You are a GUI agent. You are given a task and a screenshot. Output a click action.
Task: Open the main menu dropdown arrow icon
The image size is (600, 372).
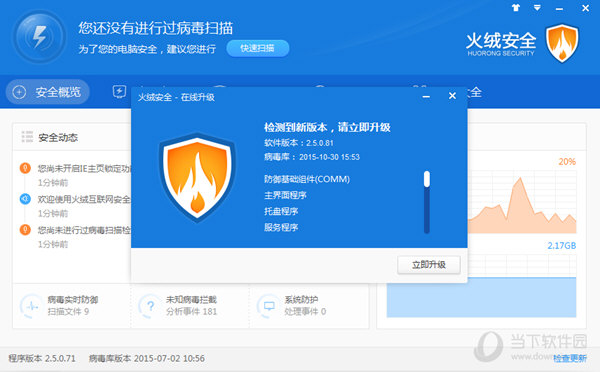537,8
